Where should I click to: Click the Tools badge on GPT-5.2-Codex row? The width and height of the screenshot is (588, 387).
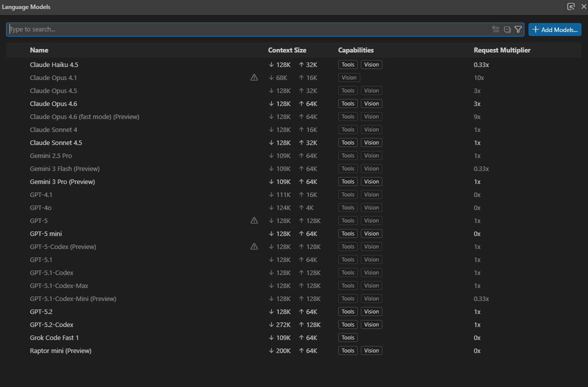(x=348, y=324)
